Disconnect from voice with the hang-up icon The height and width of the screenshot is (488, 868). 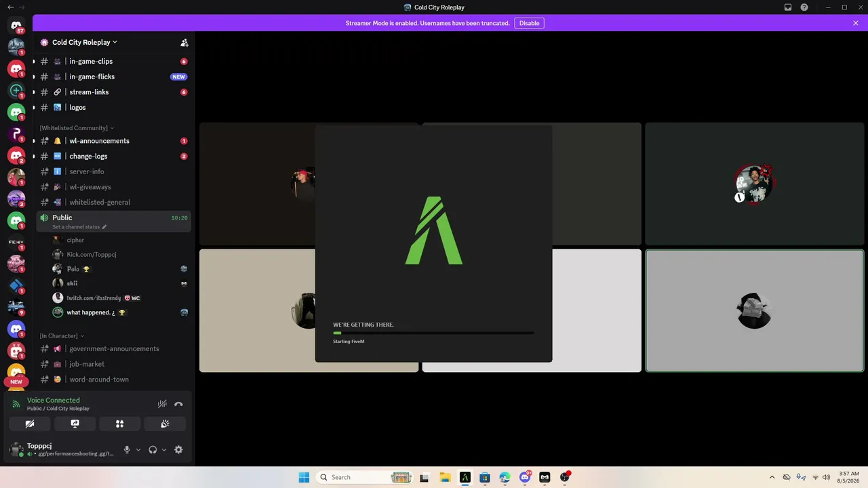[x=178, y=404]
